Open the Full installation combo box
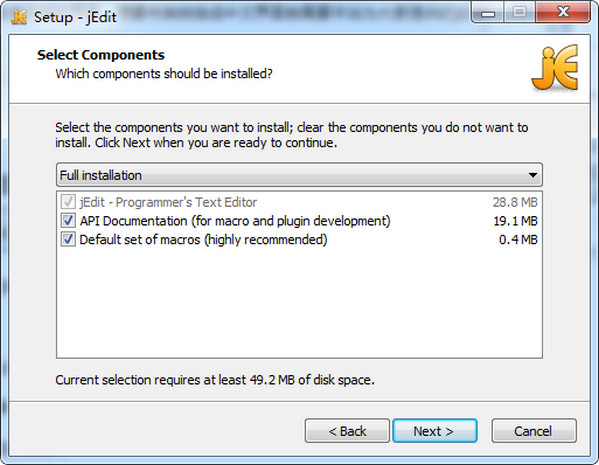The width and height of the screenshot is (599, 465). (299, 175)
